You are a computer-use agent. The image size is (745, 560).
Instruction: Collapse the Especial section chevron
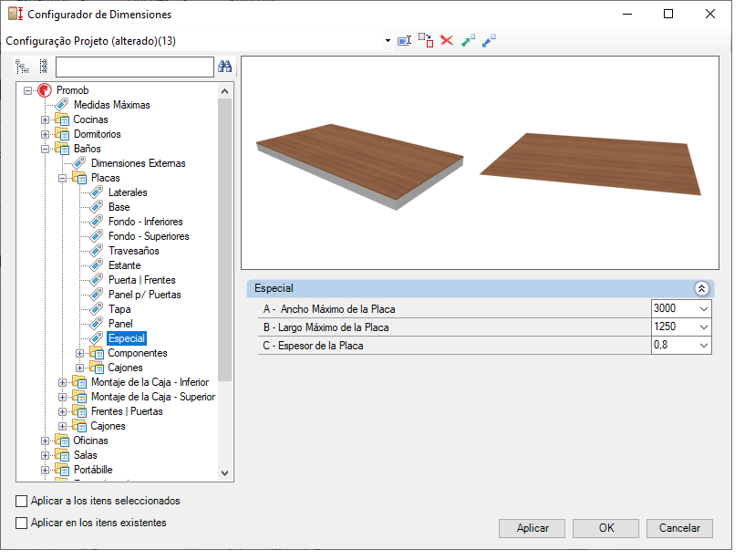point(701,288)
